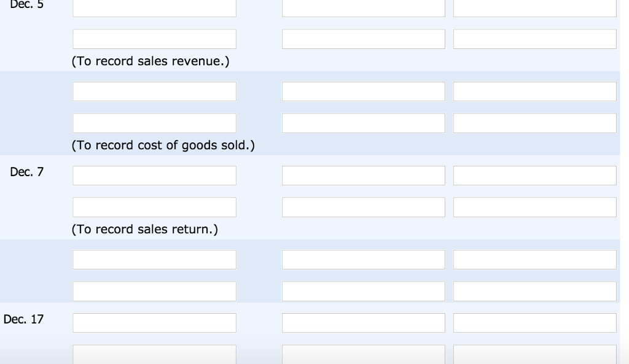Click the debit field in the Dec. 7 row
Viewport: 629px width, 364px height.
[363, 175]
